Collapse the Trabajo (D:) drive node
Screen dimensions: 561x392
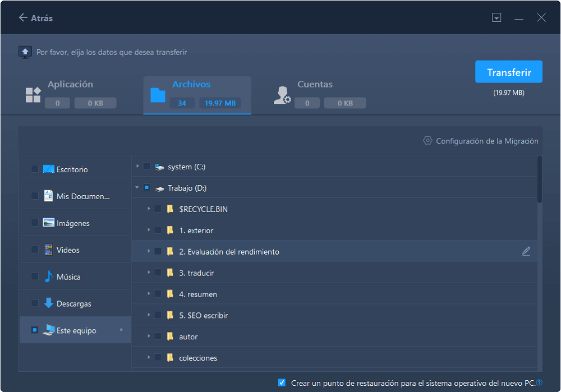click(x=137, y=187)
